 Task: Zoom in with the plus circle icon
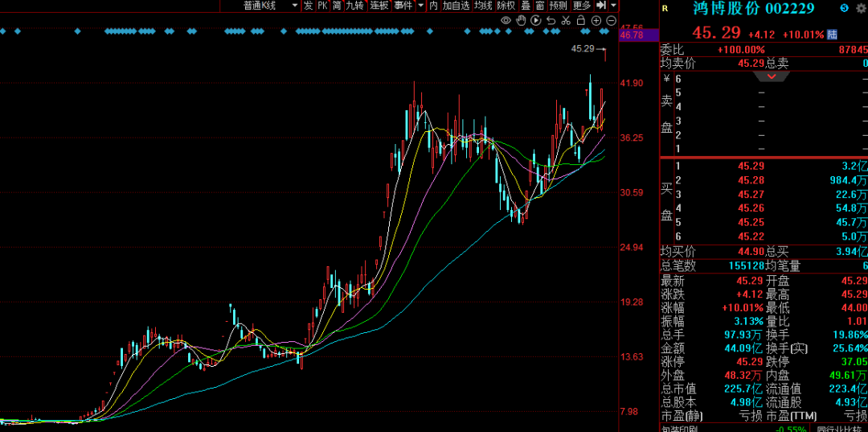pos(596,20)
